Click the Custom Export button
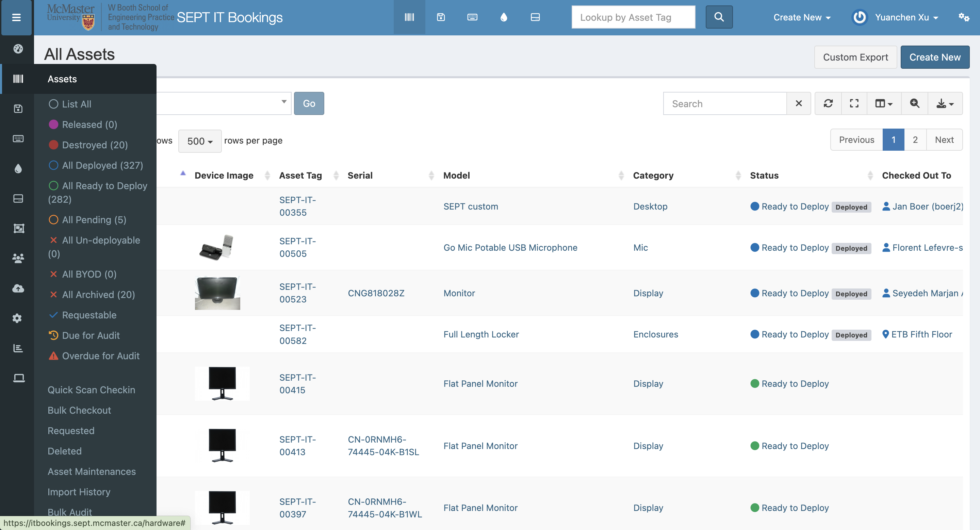 click(x=855, y=57)
